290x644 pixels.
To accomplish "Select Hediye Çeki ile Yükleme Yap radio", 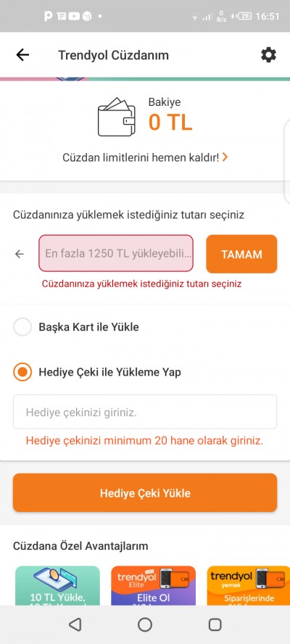I will point(22,372).
